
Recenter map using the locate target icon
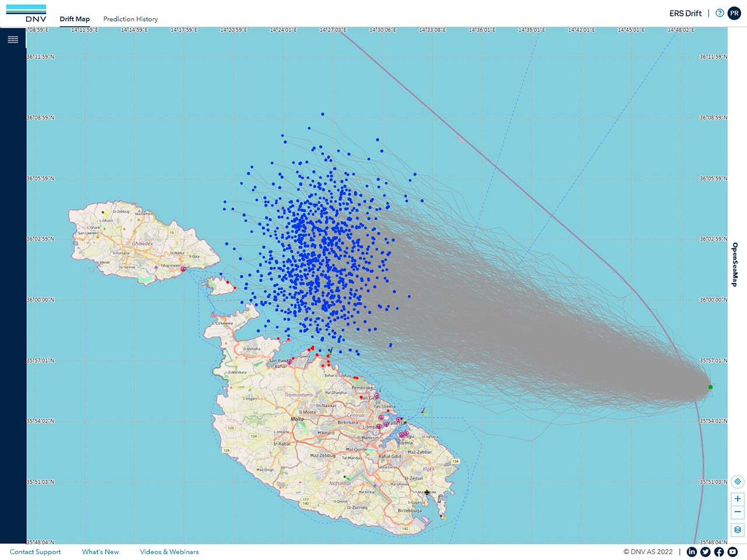click(738, 482)
